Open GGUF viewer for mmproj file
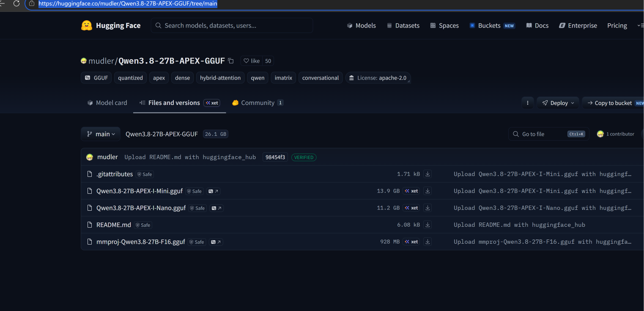This screenshot has width=644, height=311. pyautogui.click(x=216, y=242)
